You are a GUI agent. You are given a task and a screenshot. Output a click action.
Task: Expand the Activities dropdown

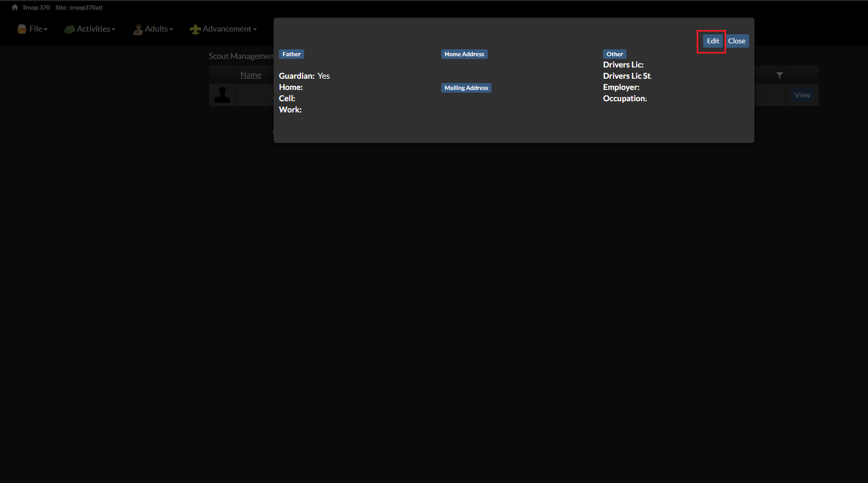tap(94, 28)
